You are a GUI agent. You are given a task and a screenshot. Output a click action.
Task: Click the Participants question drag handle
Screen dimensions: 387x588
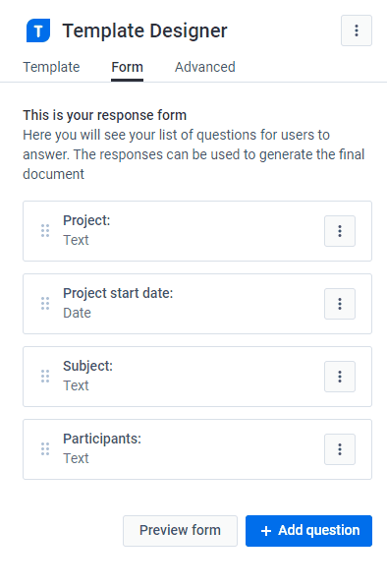(45, 449)
